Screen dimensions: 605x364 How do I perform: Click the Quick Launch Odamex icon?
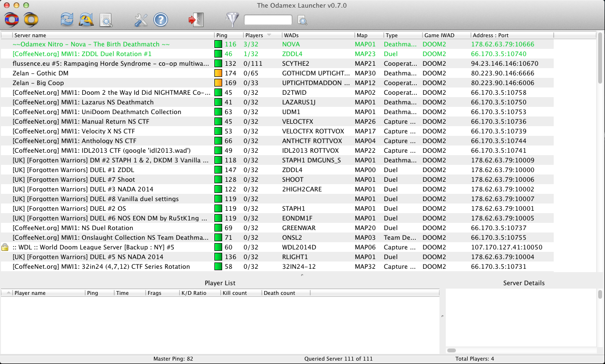(31, 20)
